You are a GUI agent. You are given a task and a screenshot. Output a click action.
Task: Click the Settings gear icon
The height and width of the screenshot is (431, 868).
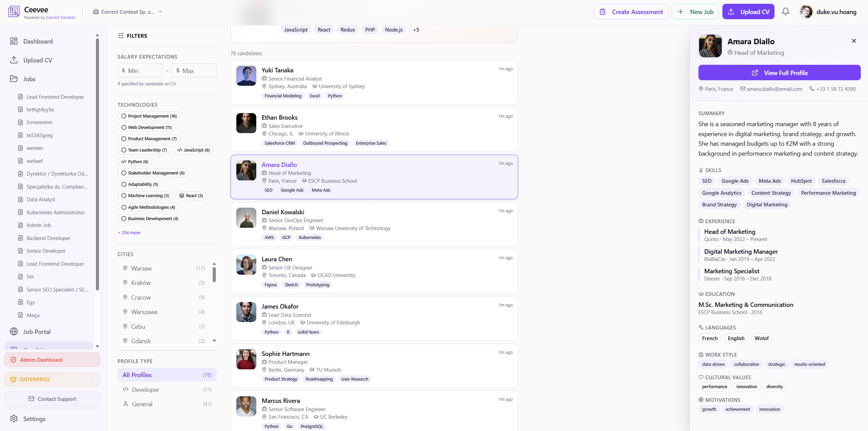(14, 419)
